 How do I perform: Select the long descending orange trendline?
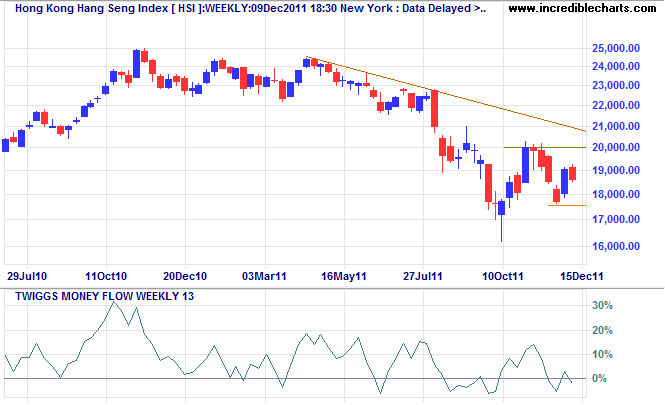coord(445,94)
